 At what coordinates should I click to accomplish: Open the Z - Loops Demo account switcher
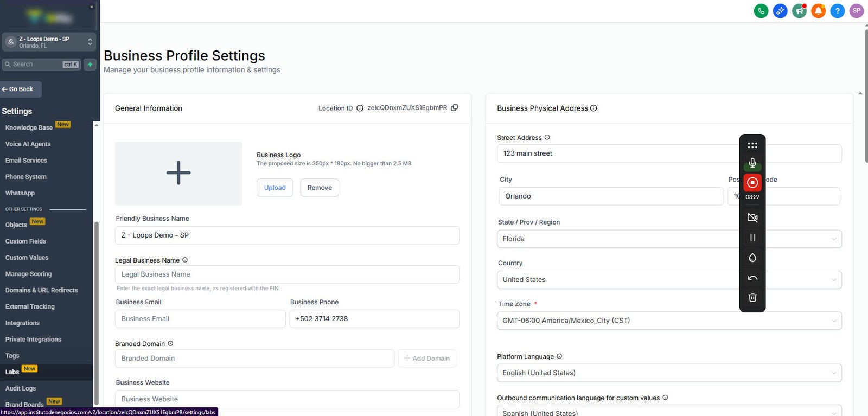pyautogui.click(x=49, y=42)
